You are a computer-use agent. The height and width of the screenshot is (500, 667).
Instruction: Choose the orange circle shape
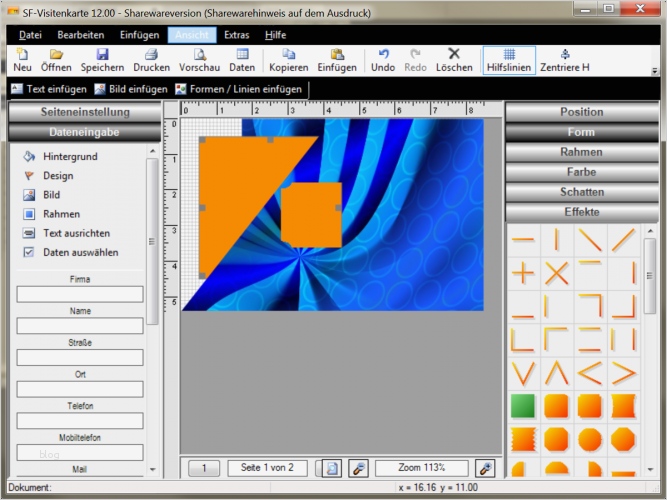[x=590, y=440]
